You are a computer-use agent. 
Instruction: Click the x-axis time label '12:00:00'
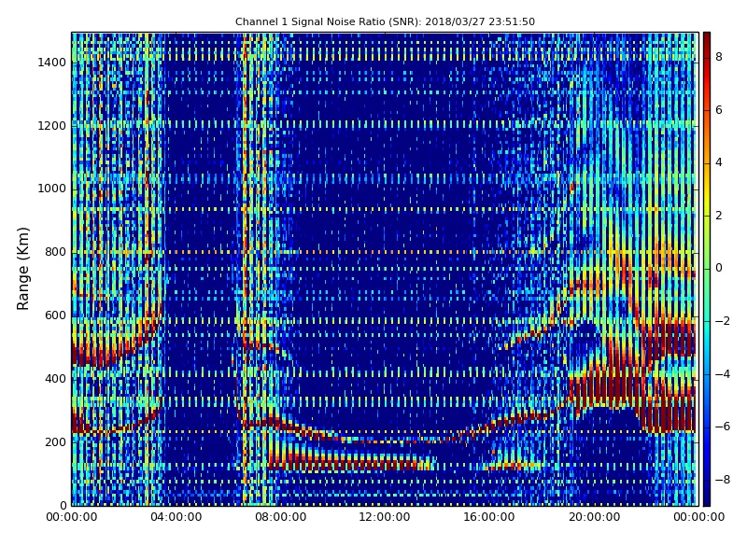(385, 517)
